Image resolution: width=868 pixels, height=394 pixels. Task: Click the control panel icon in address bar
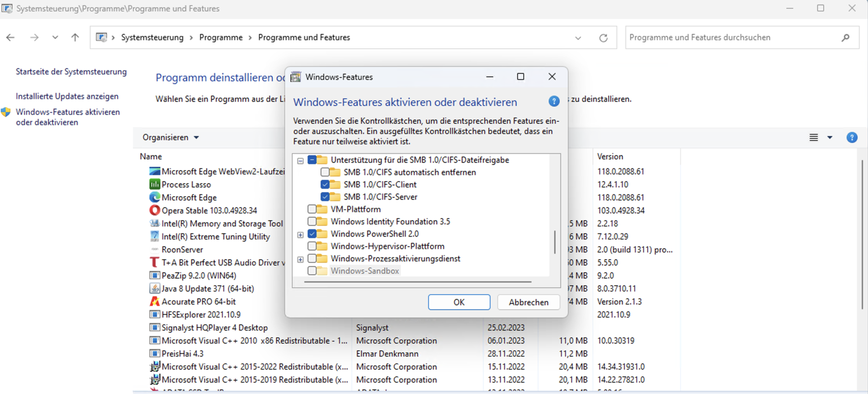(101, 37)
